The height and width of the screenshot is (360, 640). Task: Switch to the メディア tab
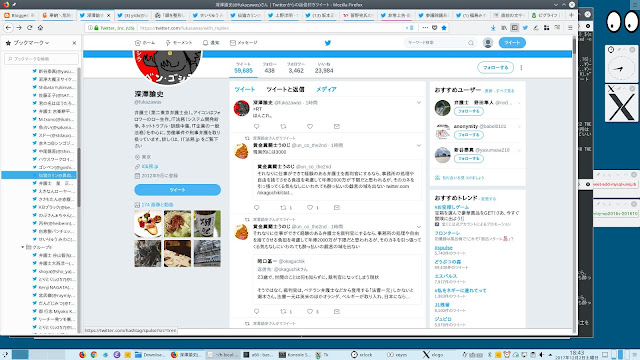tap(326, 89)
